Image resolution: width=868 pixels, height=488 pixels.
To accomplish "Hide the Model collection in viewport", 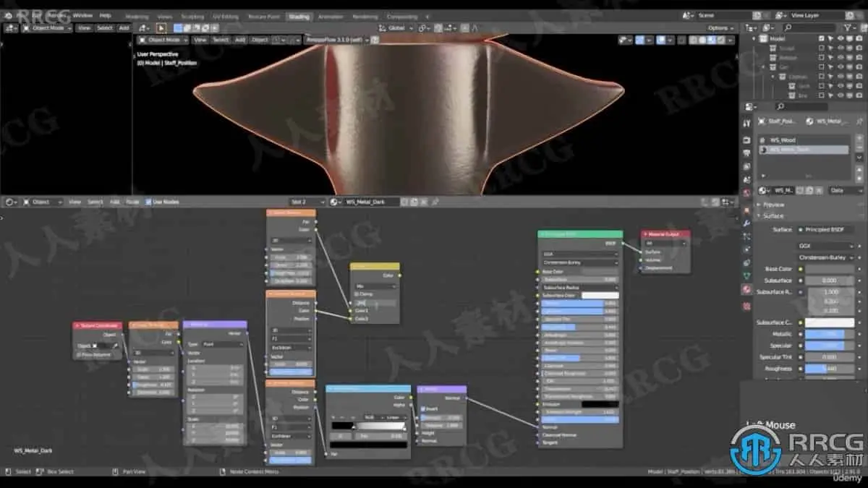I will (x=841, y=38).
